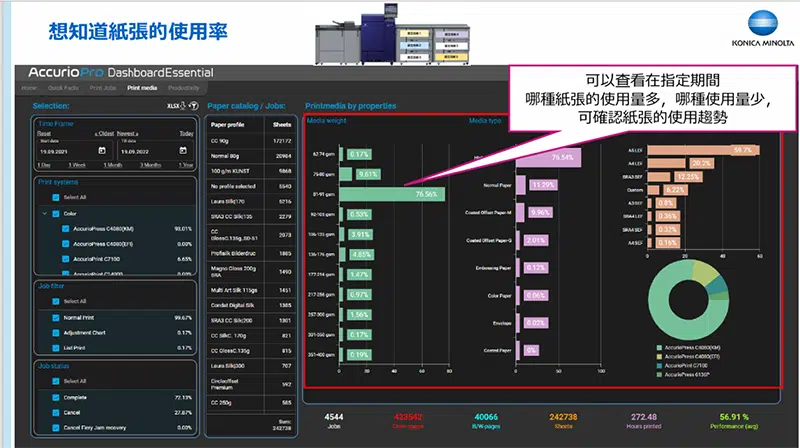The height and width of the screenshot is (448, 800).
Task: Toggle Job status Select All checkbox
Action: point(56,381)
